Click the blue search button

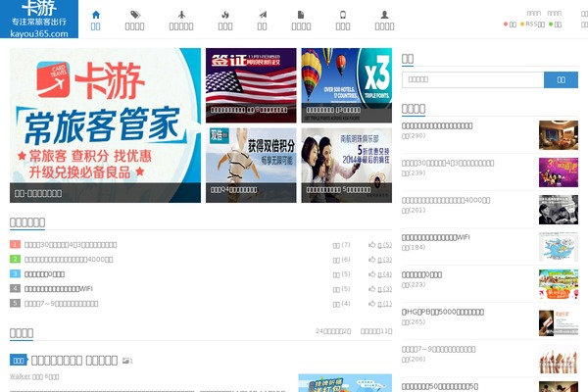pos(561,79)
